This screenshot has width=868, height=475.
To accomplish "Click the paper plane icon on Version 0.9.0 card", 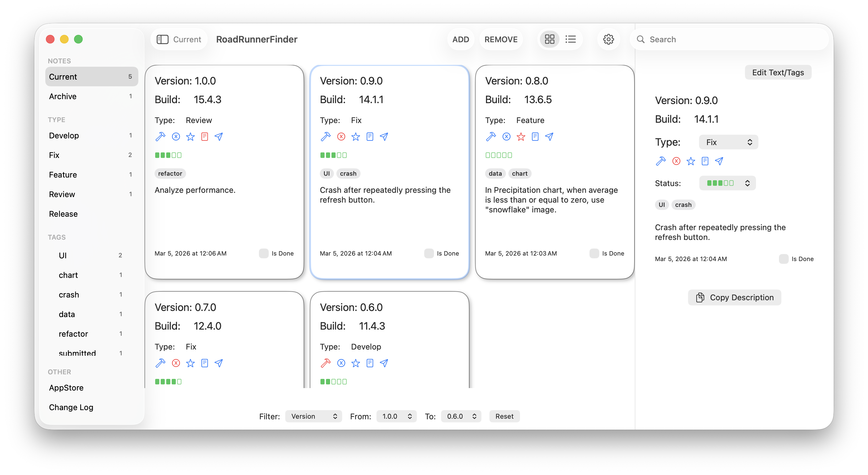I will point(384,137).
